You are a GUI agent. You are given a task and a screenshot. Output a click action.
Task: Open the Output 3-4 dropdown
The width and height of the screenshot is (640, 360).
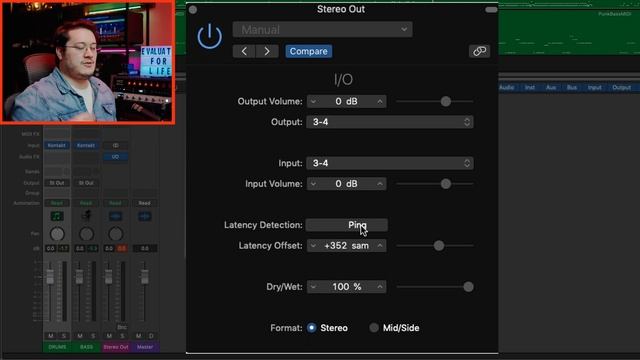[390, 122]
